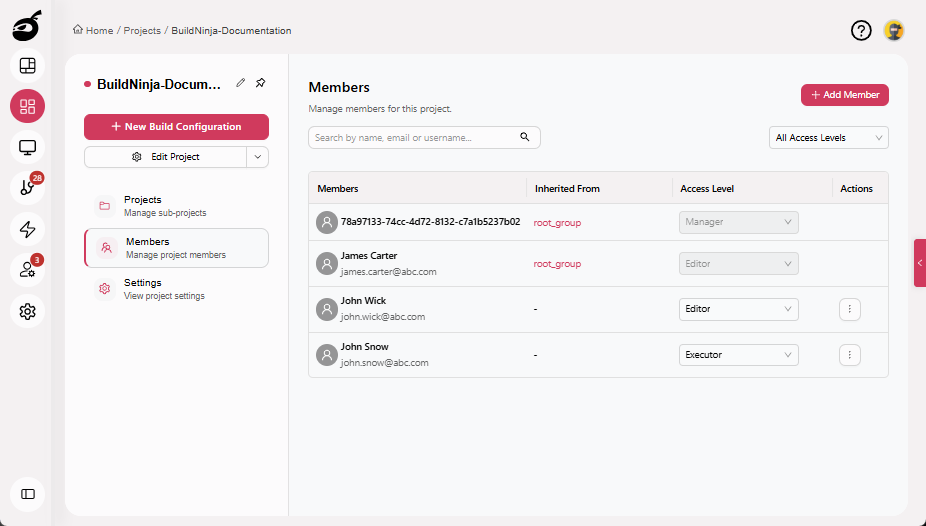The image size is (926, 526).
Task: Open project Settings menu item
Action: [177, 289]
